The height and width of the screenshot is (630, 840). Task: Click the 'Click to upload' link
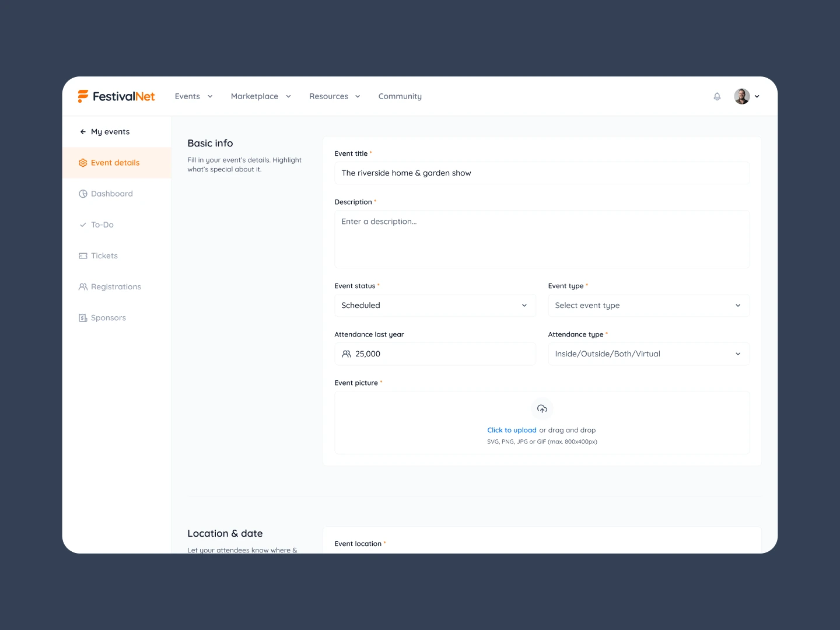point(512,430)
